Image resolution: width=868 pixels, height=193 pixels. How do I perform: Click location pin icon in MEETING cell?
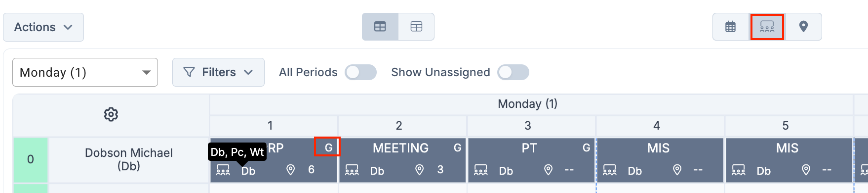419,170
